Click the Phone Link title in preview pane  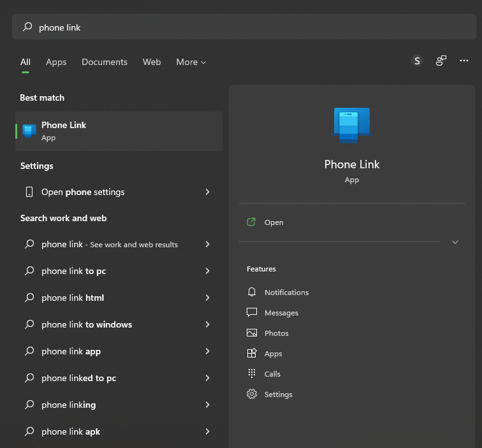tap(352, 164)
